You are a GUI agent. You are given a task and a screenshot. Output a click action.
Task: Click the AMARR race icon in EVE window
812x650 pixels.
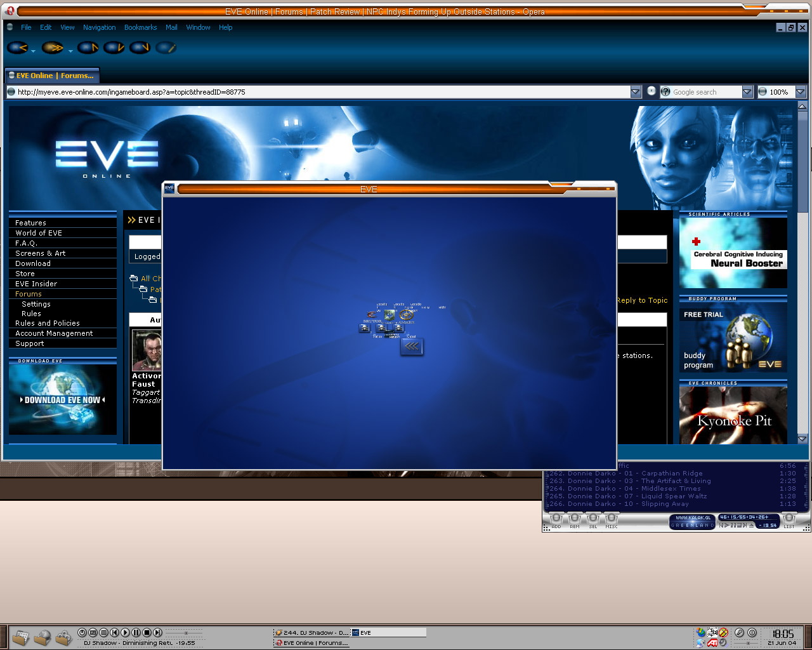pos(406,315)
